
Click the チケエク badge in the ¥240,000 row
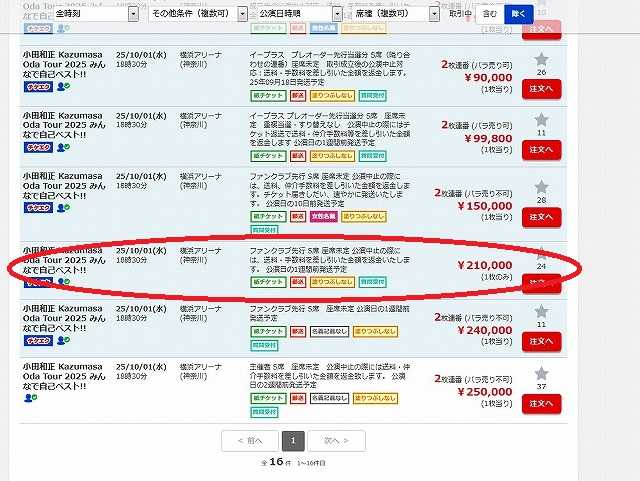38,340
